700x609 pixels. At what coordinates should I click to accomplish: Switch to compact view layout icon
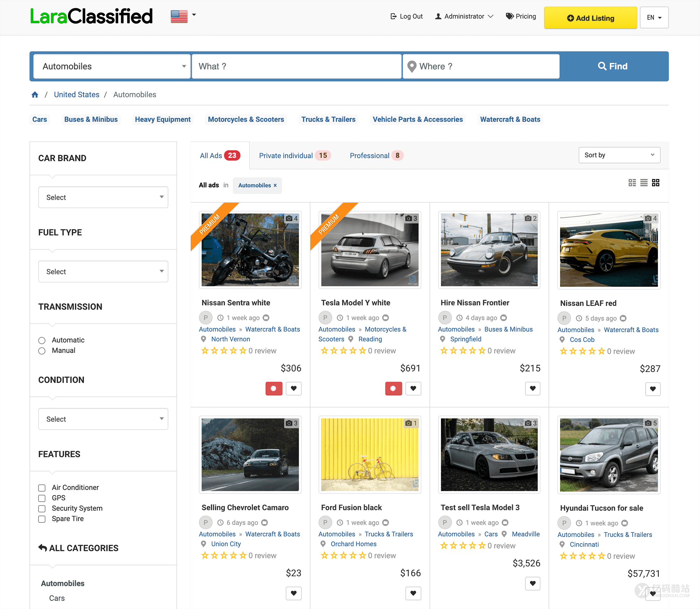[x=644, y=183]
